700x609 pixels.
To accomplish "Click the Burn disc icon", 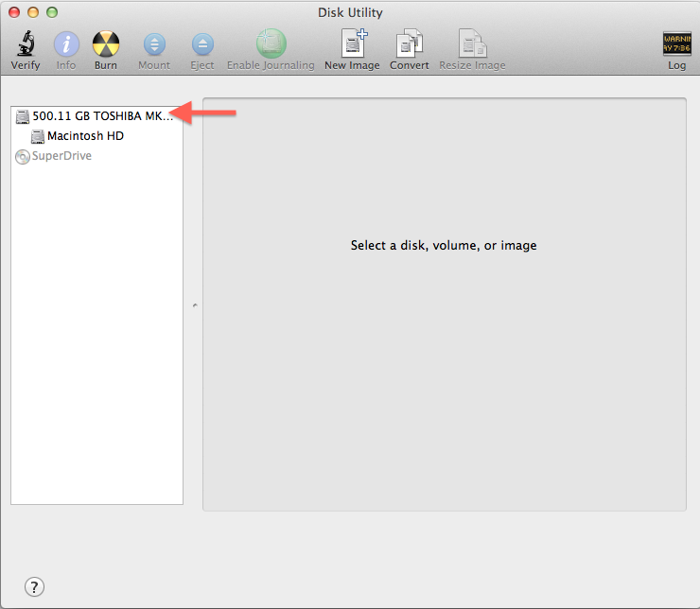I will (106, 44).
